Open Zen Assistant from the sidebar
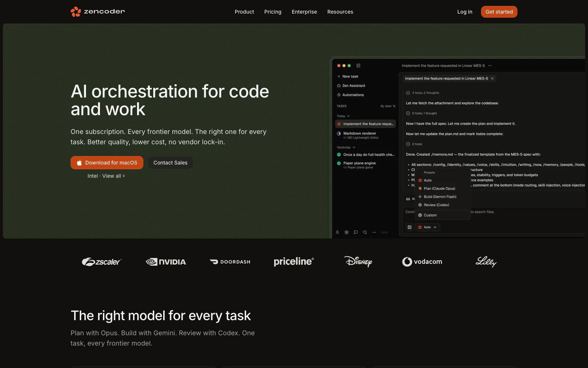This screenshot has width=588, height=368. coord(351,86)
